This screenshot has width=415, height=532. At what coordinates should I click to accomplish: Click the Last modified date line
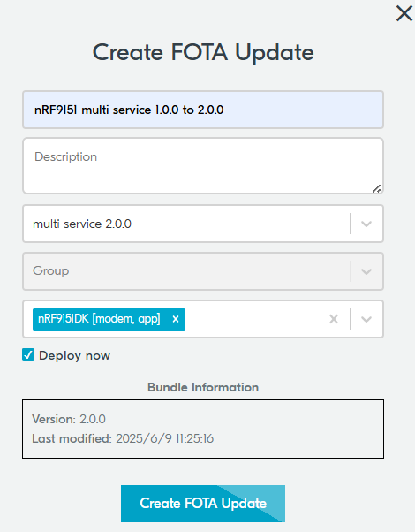pyautogui.click(x=123, y=438)
